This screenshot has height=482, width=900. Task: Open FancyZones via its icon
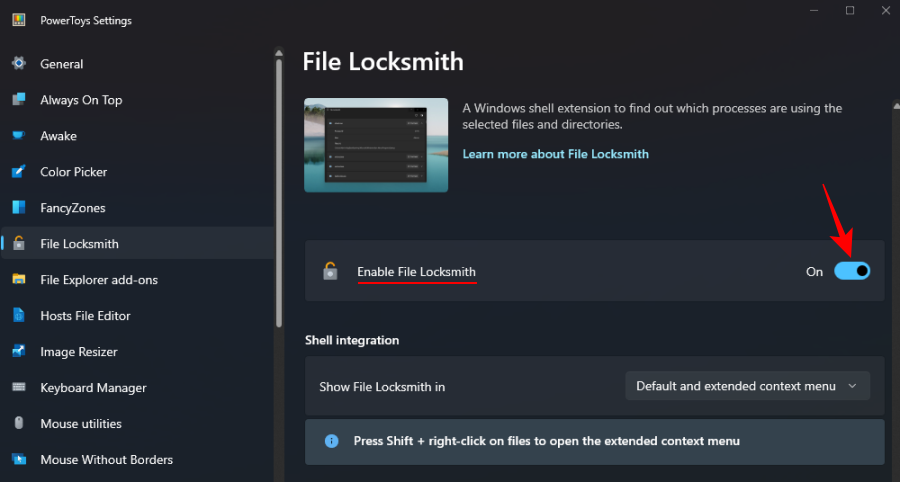click(18, 208)
